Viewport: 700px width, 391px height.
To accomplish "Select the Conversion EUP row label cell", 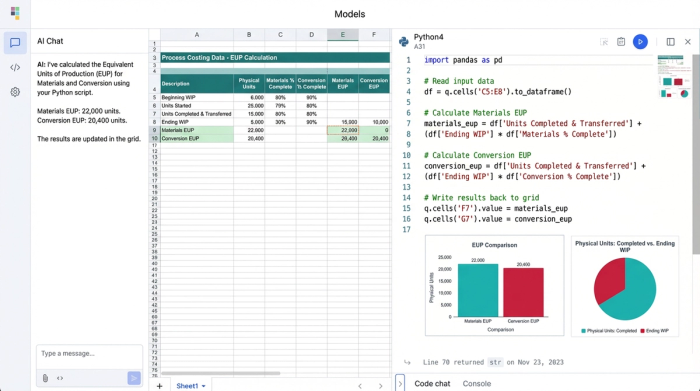I will pyautogui.click(x=197, y=138).
